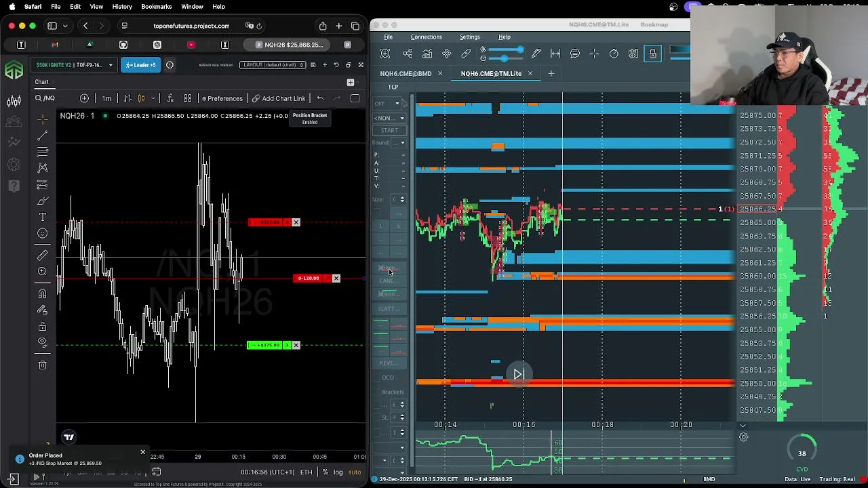Open Bookmap Connections menu
The width and height of the screenshot is (868, 488).
(426, 37)
